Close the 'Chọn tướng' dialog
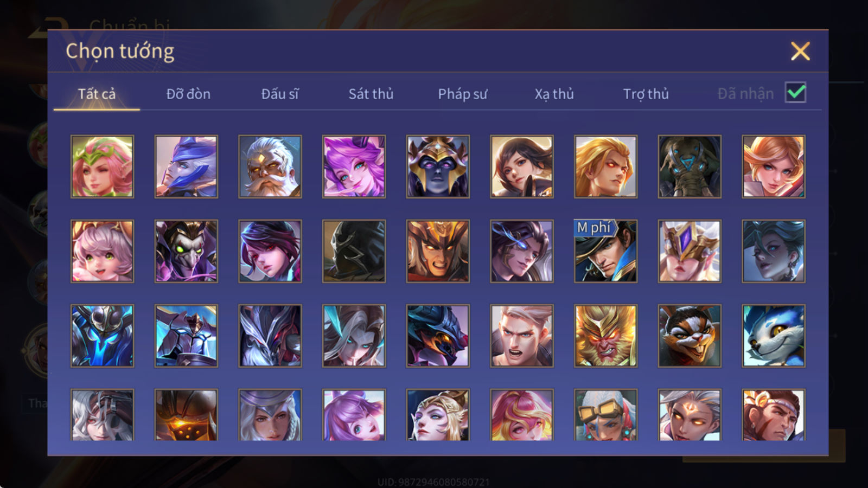Screen dimensions: 868x488 click(x=800, y=51)
